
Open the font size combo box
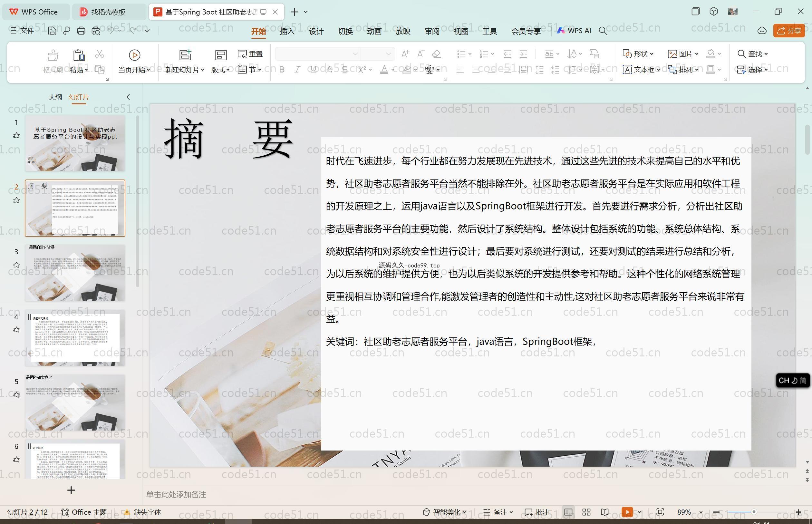(377, 54)
